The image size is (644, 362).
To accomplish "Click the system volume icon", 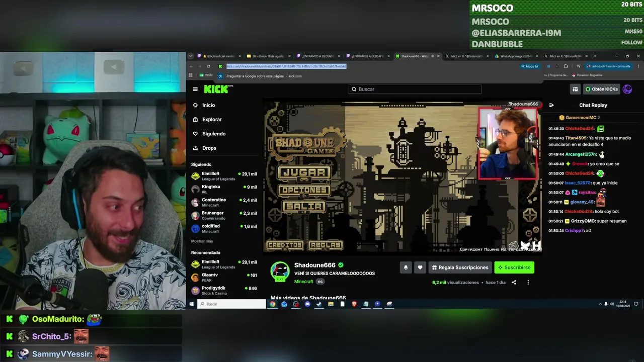I will pos(612,304).
